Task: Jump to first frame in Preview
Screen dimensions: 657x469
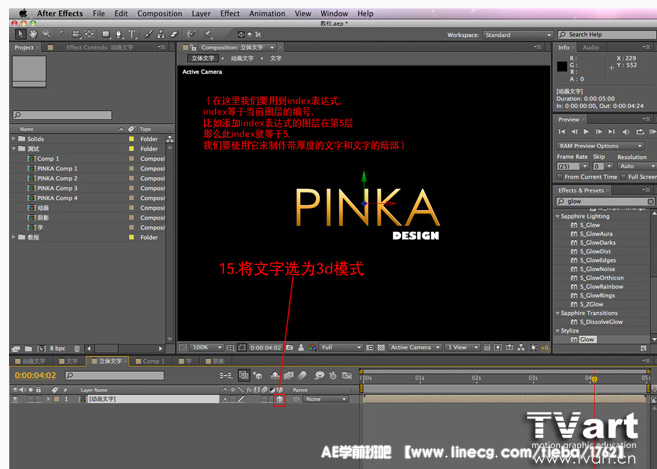Action: click(561, 132)
